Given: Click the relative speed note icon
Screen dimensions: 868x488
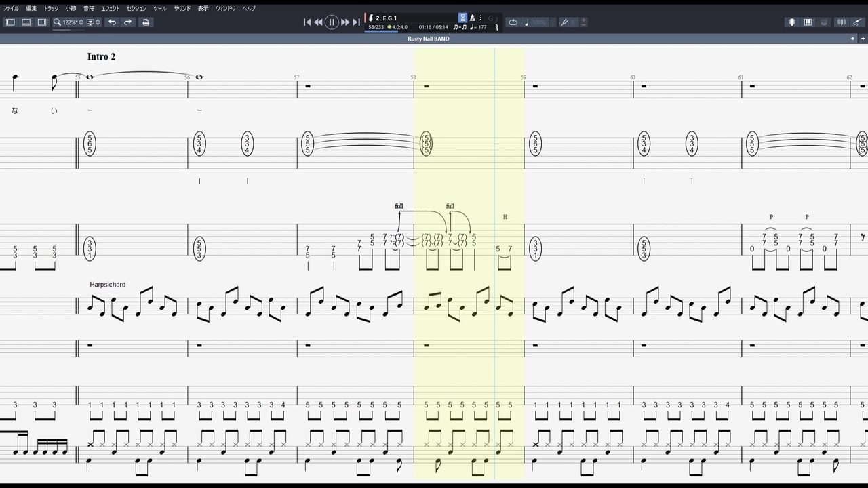Looking at the screenshot, I should coord(527,22).
